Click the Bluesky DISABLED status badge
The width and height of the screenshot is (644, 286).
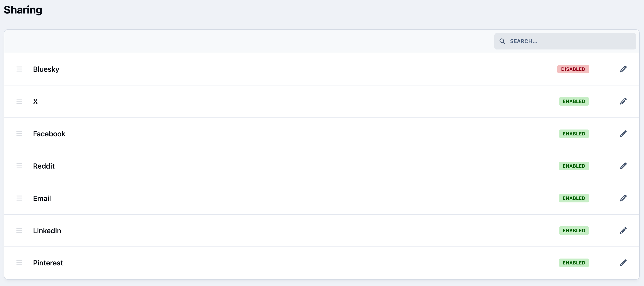point(573,69)
